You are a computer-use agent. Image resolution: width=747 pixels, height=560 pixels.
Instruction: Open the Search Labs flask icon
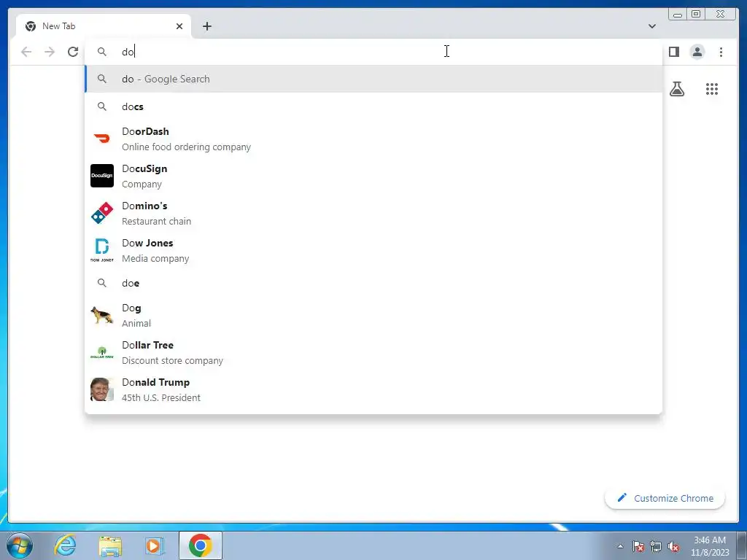coord(676,89)
